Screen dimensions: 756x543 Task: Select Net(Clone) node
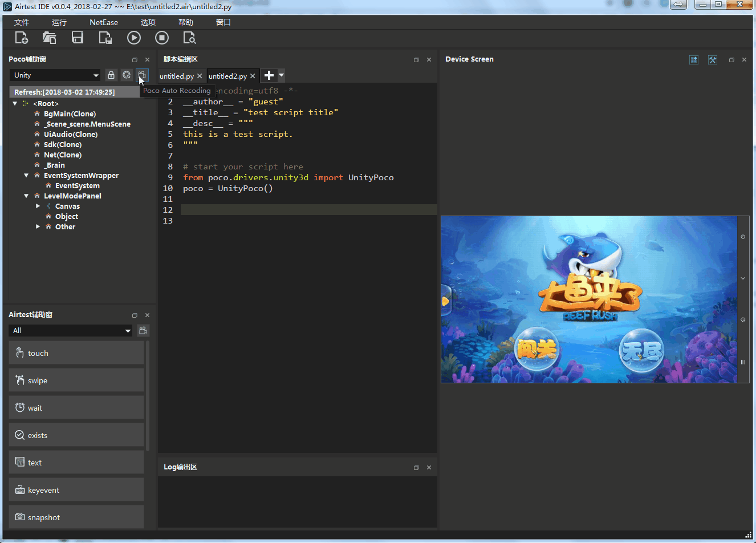[63, 155]
